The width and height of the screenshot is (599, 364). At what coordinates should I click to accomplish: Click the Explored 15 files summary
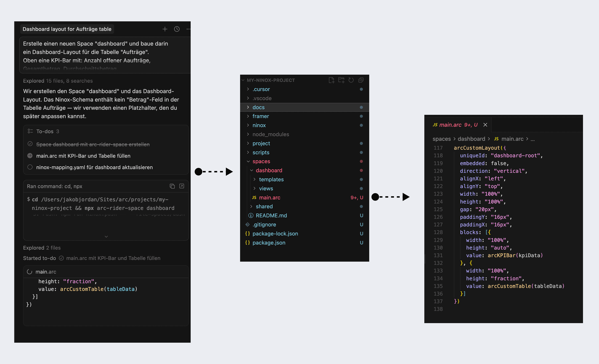click(58, 81)
